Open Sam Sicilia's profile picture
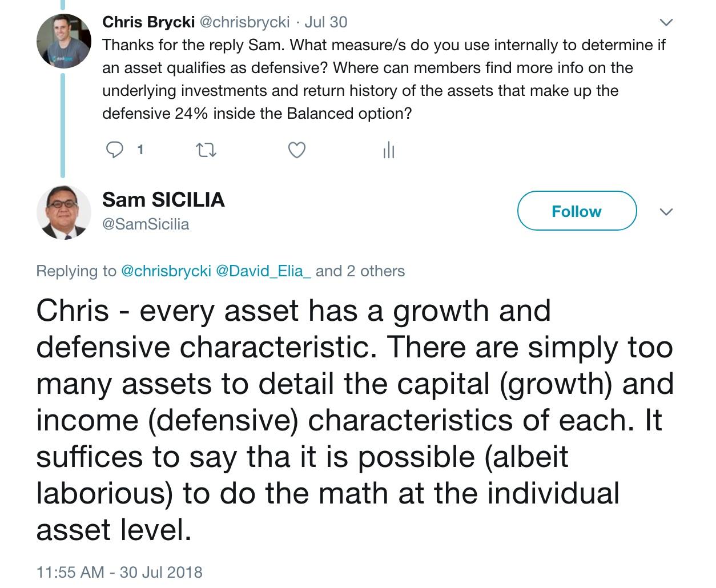The width and height of the screenshot is (716, 588). click(64, 212)
